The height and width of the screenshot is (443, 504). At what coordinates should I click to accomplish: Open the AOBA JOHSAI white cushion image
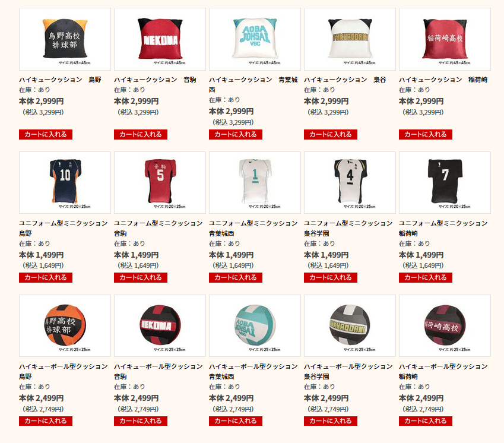(255, 39)
